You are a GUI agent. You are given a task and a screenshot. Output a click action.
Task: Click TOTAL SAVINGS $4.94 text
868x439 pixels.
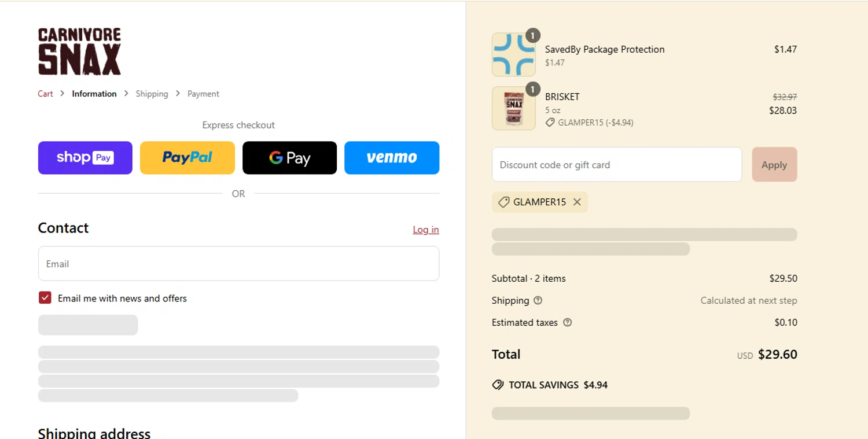click(558, 385)
